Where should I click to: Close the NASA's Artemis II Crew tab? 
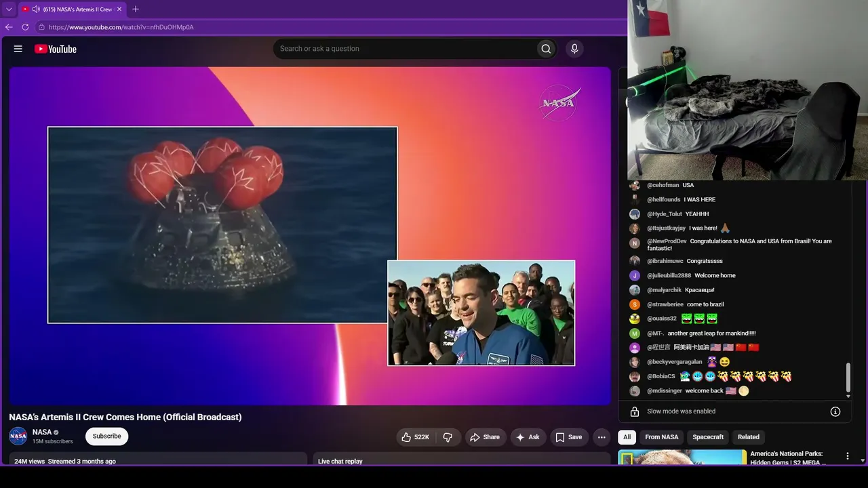[119, 9]
